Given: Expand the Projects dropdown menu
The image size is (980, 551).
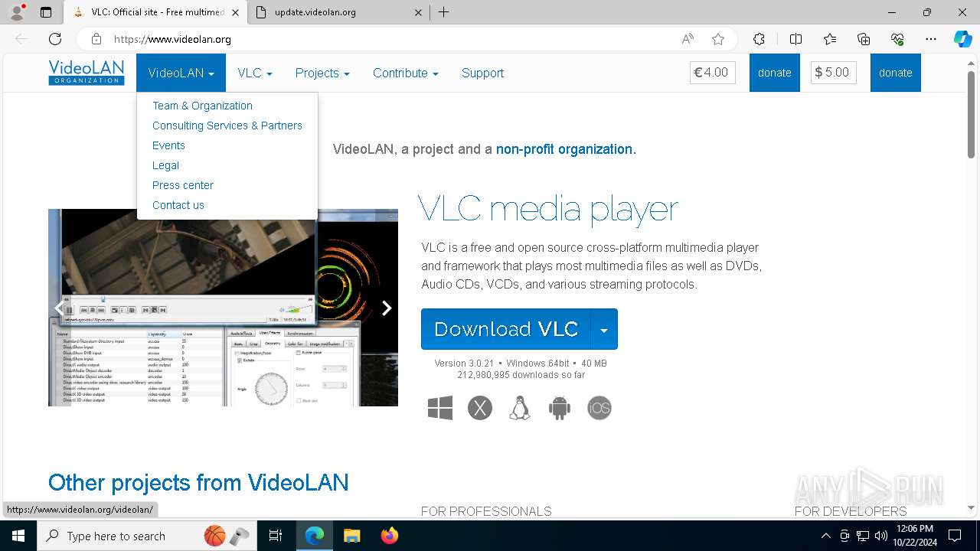Looking at the screenshot, I should pyautogui.click(x=322, y=73).
